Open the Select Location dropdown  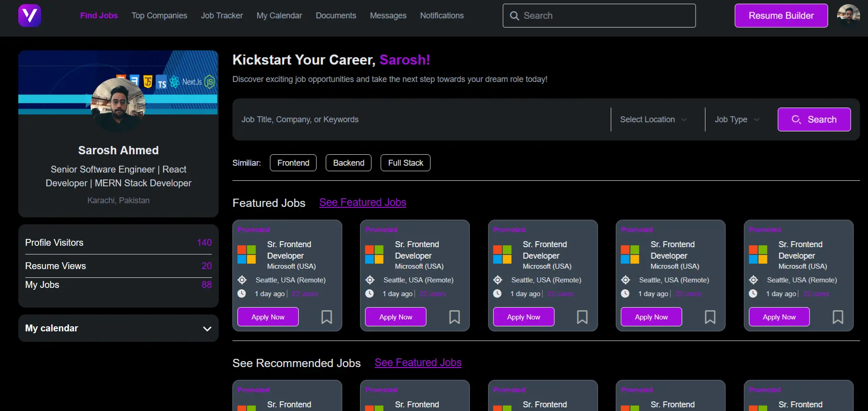click(x=653, y=119)
